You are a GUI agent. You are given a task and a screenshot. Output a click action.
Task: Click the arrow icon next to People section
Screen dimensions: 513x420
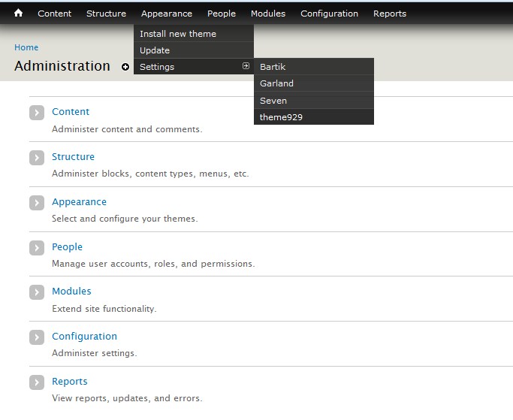coord(37,248)
